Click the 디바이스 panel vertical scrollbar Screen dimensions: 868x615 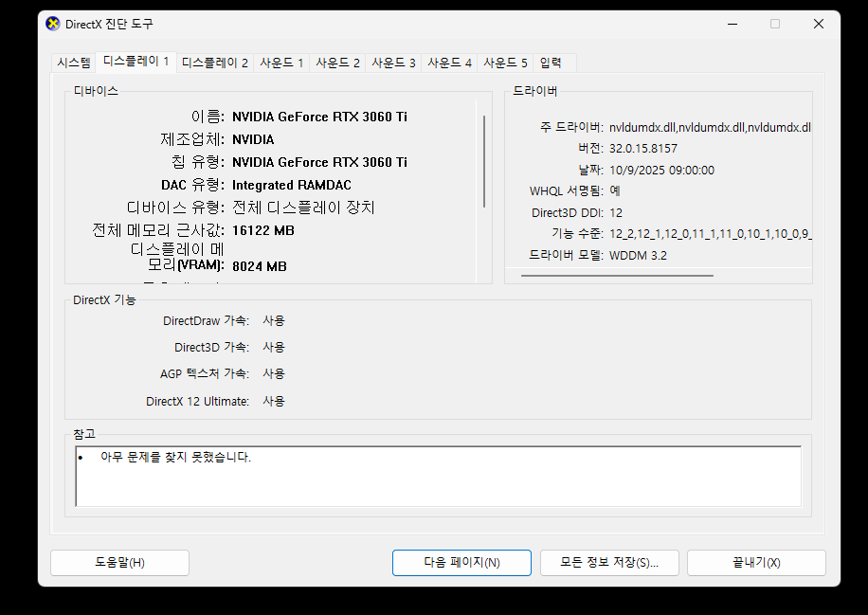click(484, 161)
